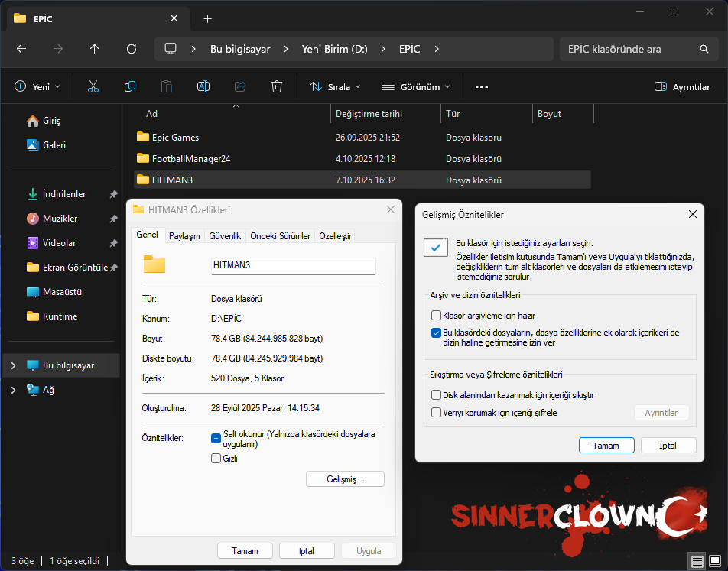Viewport: 728px width, 571px height.
Task: Expand Bu bilgisayar in the sidebar tree
Action: 13,365
